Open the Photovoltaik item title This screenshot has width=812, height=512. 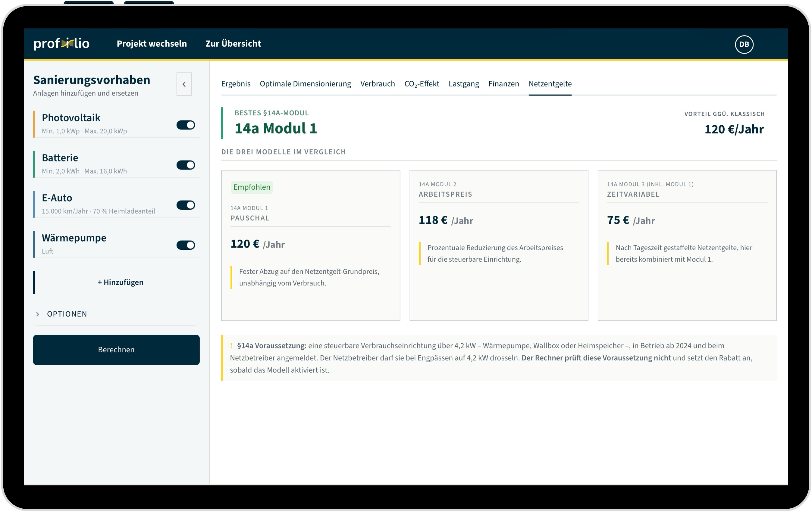coord(71,118)
